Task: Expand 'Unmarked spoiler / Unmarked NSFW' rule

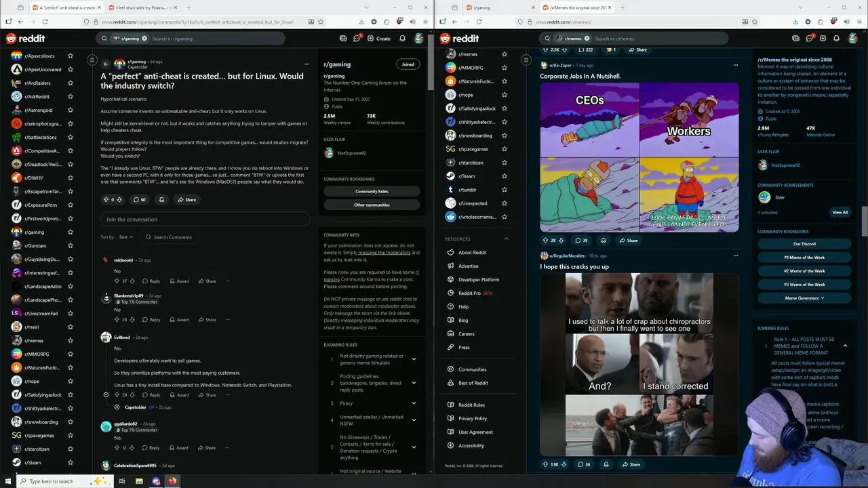Action: click(x=414, y=420)
